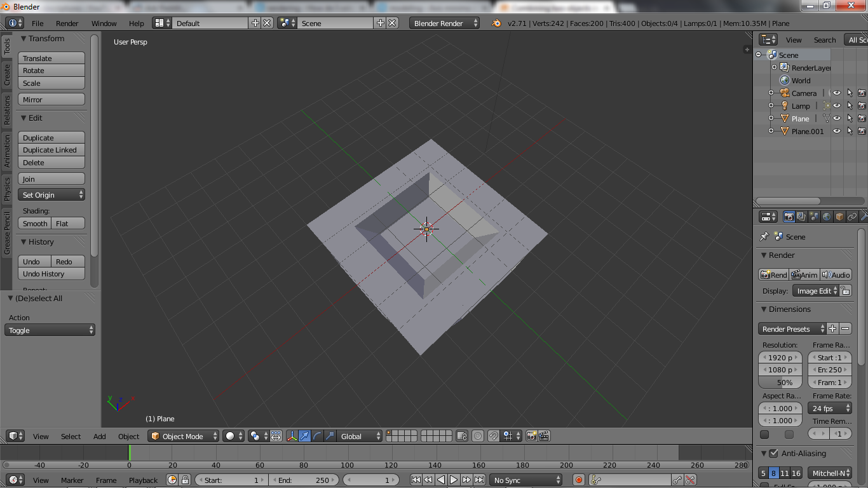868x488 pixels.
Task: Switch to Object properties cube icon
Action: point(839,217)
